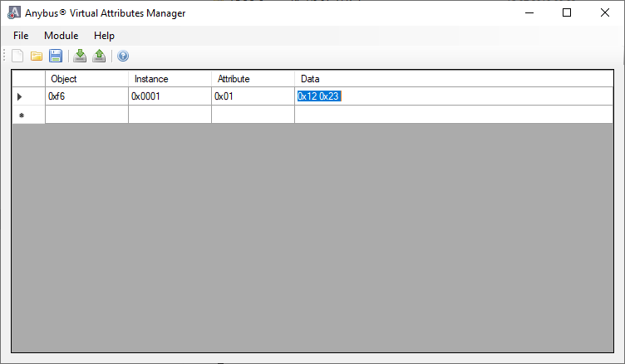Grab the toolbar drag handle dots
The height and width of the screenshot is (364, 625).
[4, 56]
